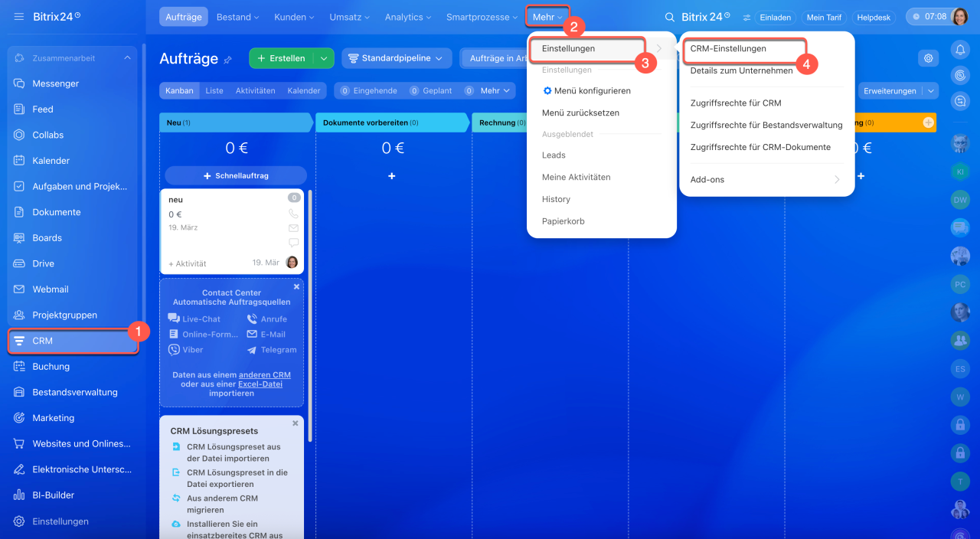Click the Schnellauftrag button
This screenshot has height=539, width=980.
[236, 175]
